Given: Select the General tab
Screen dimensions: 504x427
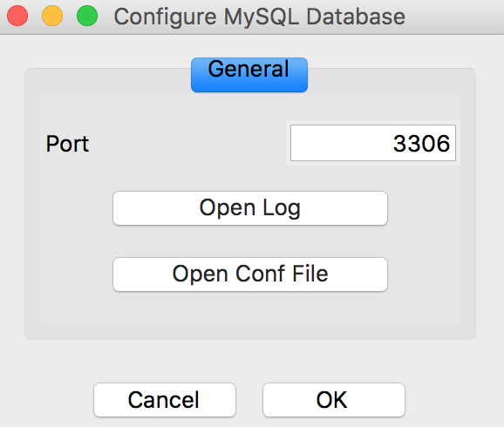Looking at the screenshot, I should click(x=249, y=75).
